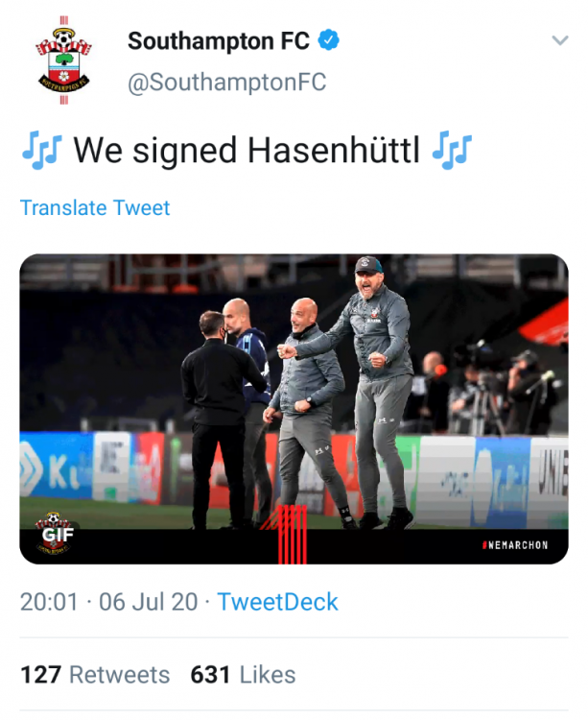Click the tweet text "We signed Hasenhüttl"
Image resolution: width=588 pixels, height=720 pixels.
pyautogui.click(x=247, y=151)
